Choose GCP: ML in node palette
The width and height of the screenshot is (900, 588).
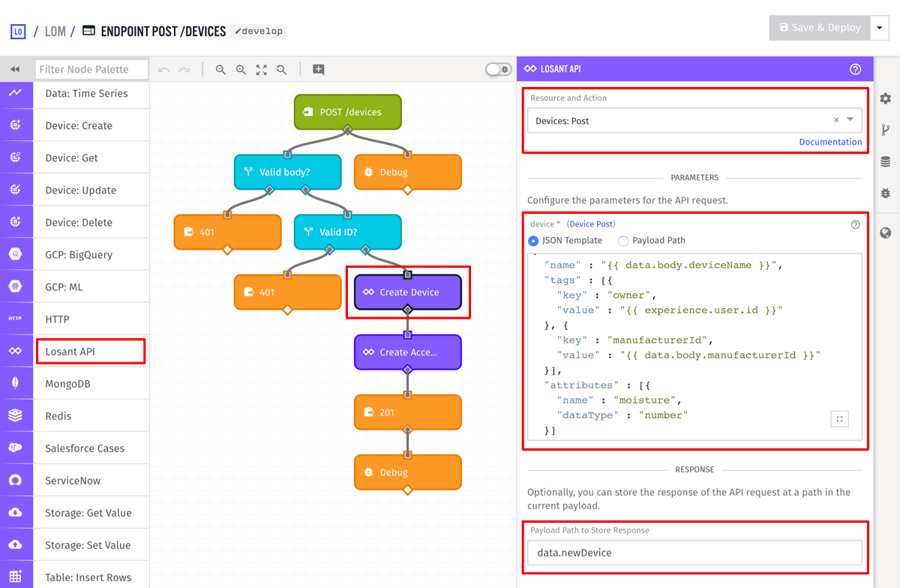[x=91, y=287]
